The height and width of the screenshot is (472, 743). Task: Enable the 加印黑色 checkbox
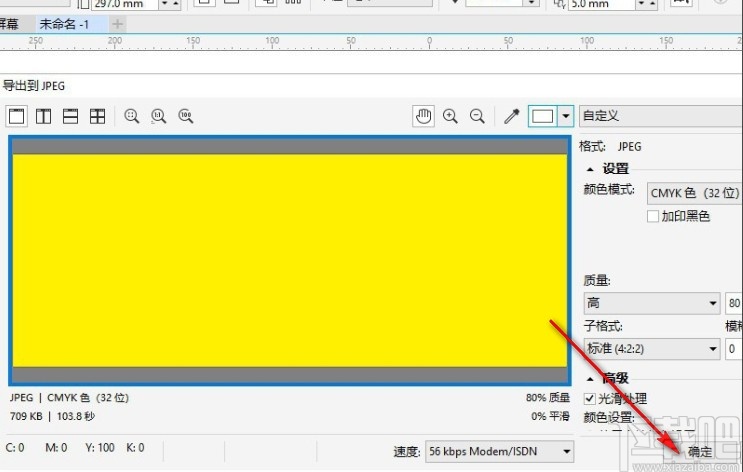653,217
